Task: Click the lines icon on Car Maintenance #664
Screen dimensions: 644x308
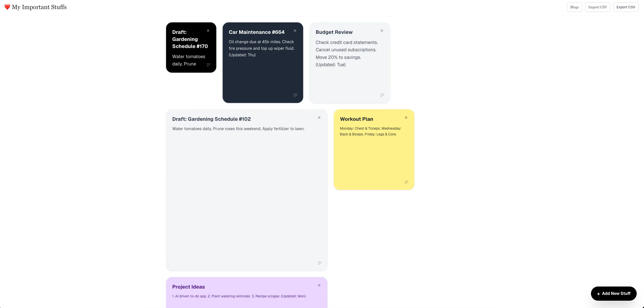Action: (x=295, y=95)
